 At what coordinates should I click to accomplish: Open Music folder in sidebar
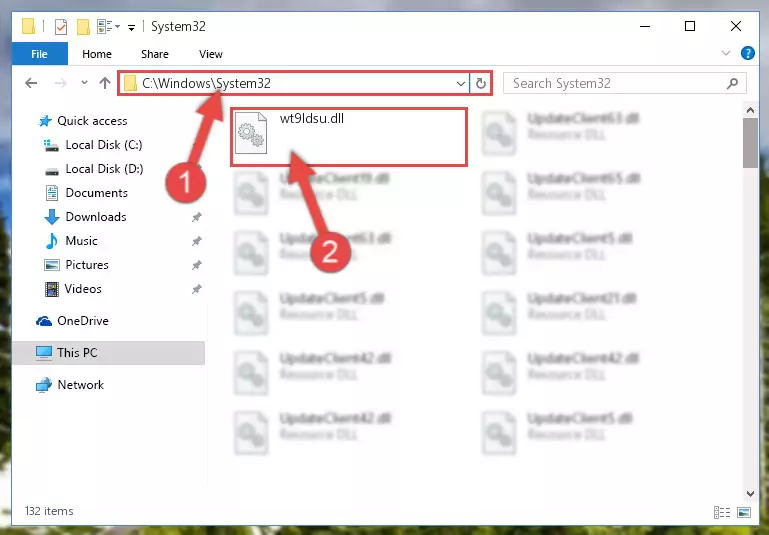pyautogui.click(x=81, y=241)
